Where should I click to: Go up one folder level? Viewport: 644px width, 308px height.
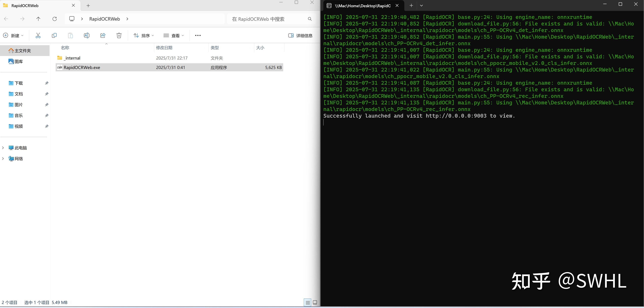pyautogui.click(x=38, y=19)
